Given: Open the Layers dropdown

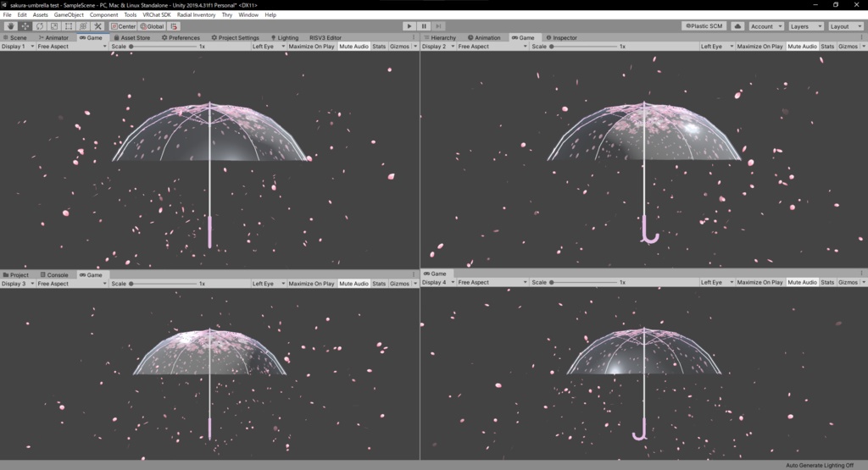Looking at the screenshot, I should 805,26.
